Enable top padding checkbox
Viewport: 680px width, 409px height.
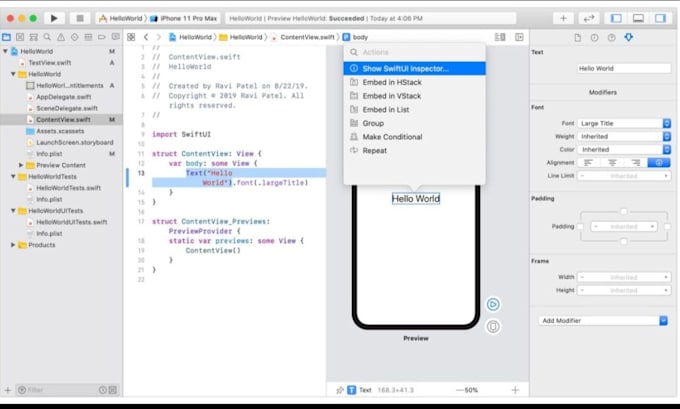(624, 212)
